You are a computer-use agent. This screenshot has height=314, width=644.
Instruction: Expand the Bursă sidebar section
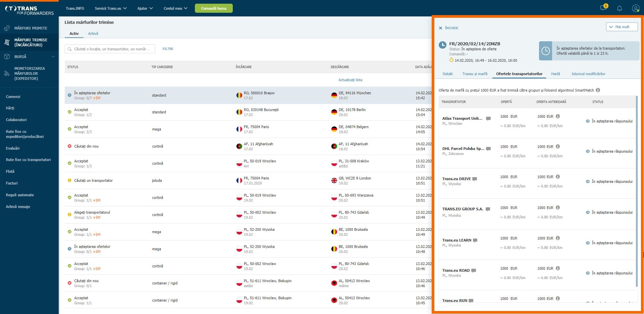point(29,57)
